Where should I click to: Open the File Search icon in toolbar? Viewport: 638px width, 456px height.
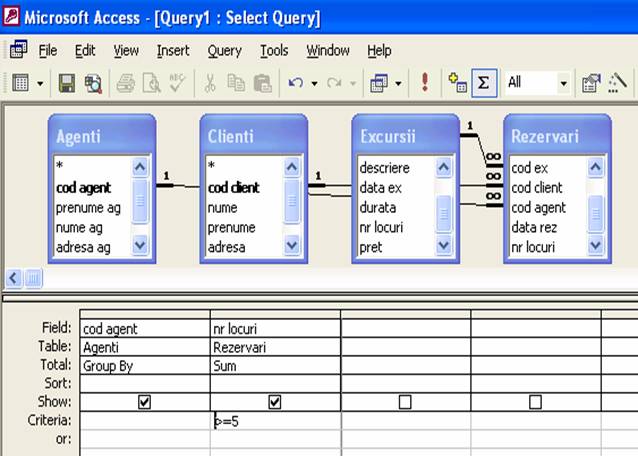pos(93,83)
